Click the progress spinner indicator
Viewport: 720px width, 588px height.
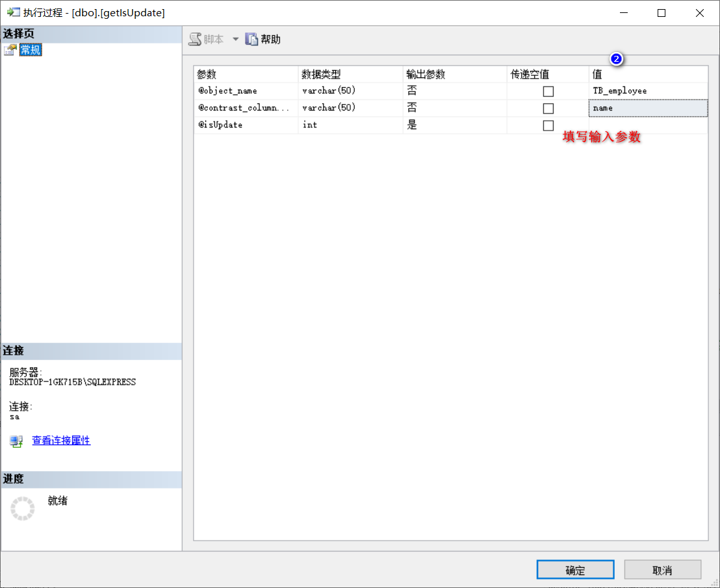(x=23, y=508)
